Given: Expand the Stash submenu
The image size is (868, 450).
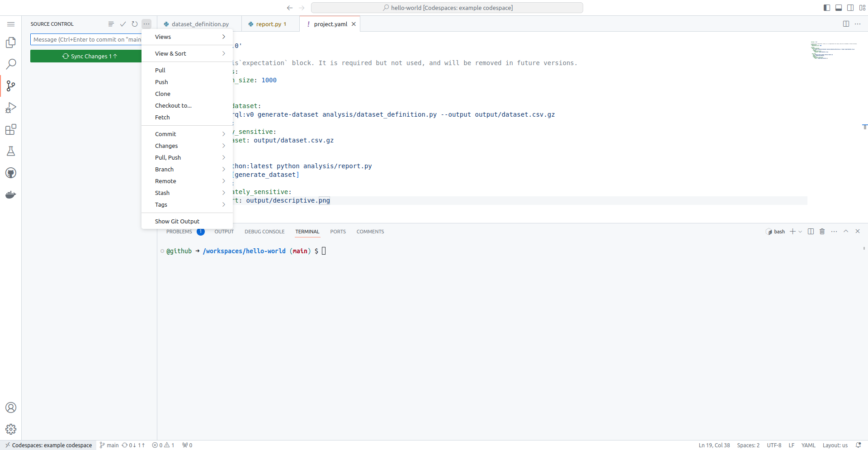Looking at the screenshot, I should click(187, 193).
